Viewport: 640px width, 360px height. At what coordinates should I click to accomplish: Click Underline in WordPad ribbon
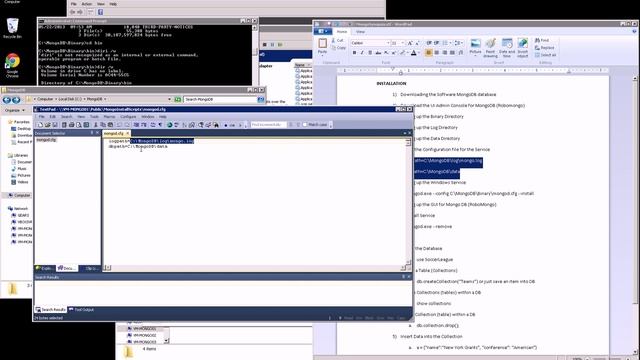coord(370,53)
